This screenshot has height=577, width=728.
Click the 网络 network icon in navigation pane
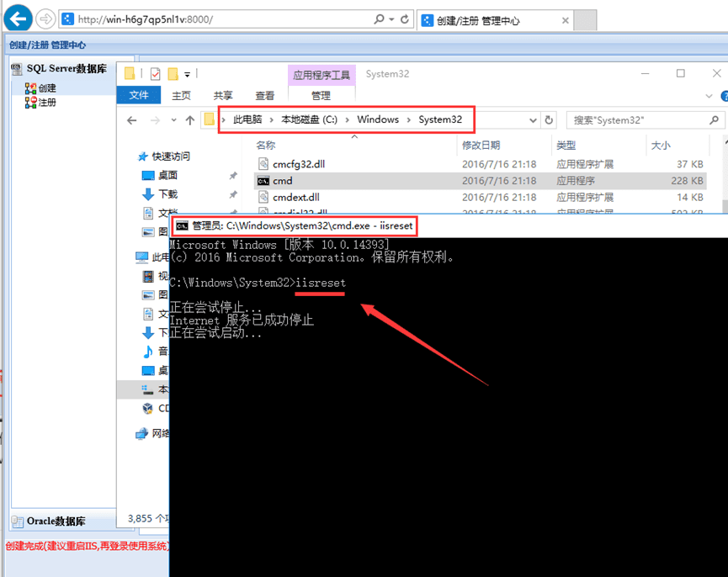[141, 434]
